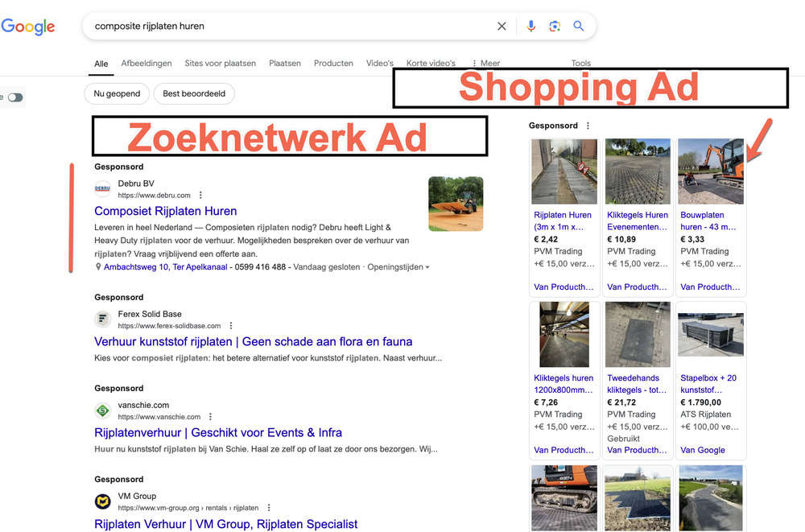Click the Kliktegels Huren Evenementen product title
Screen dimensions: 805x532
click(x=638, y=221)
